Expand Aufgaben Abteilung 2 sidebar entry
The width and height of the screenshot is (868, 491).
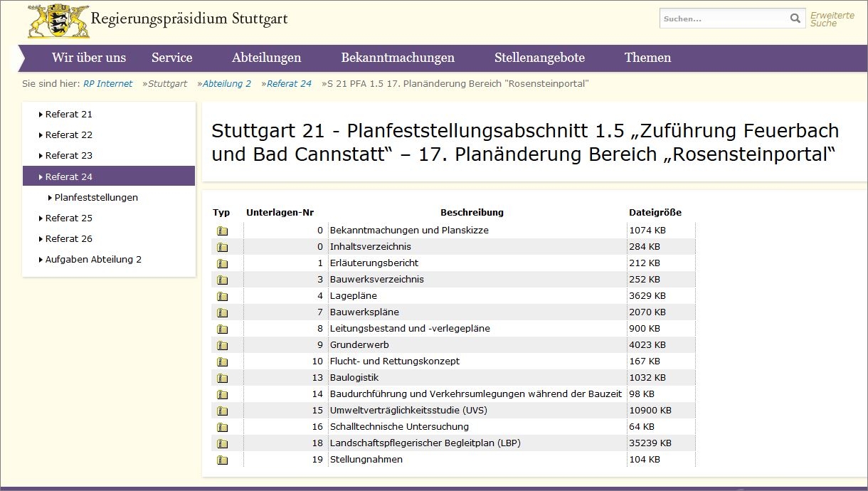pos(92,259)
